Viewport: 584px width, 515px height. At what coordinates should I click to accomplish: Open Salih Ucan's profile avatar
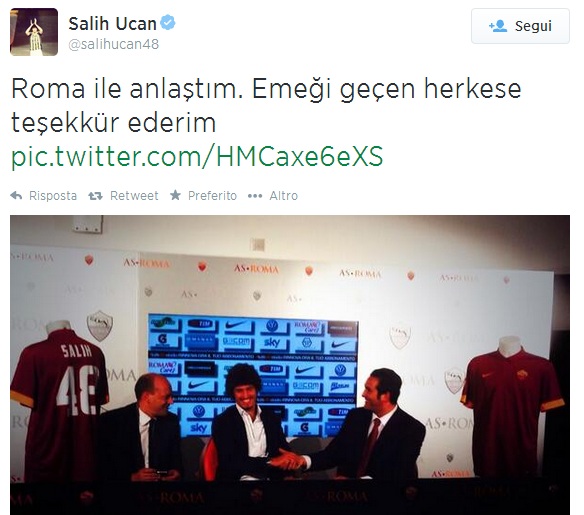34,32
